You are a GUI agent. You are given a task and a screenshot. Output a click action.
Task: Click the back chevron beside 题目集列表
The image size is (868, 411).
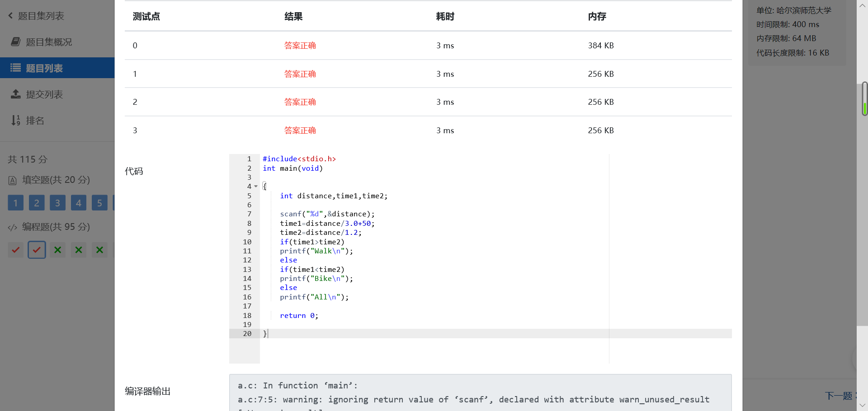click(x=10, y=16)
